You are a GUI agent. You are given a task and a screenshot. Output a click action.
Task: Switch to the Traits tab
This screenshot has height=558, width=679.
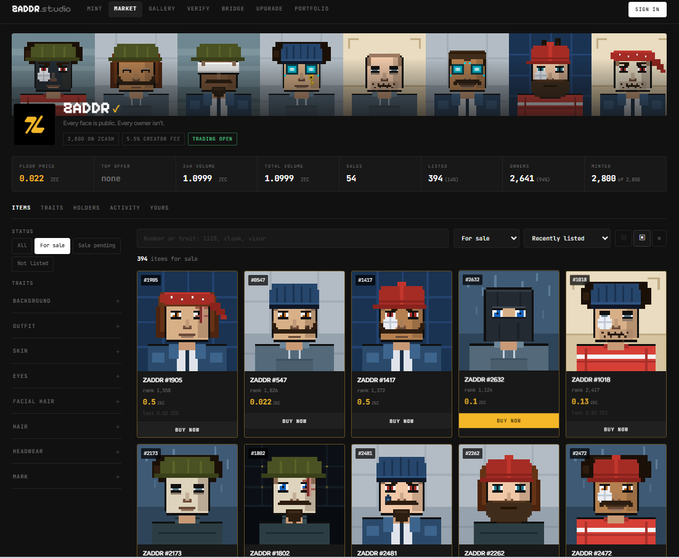point(52,208)
